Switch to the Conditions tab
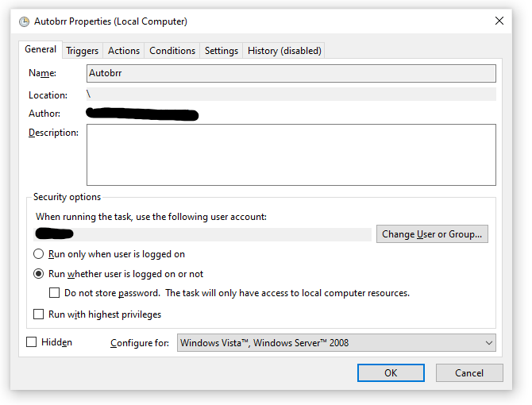Screen dimensions: 532x405 [x=172, y=51]
